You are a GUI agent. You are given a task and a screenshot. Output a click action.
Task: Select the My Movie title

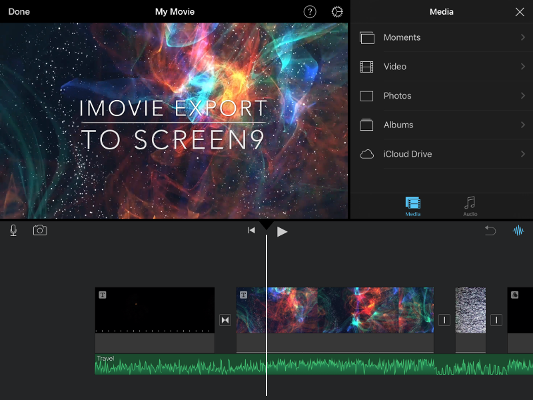(175, 12)
